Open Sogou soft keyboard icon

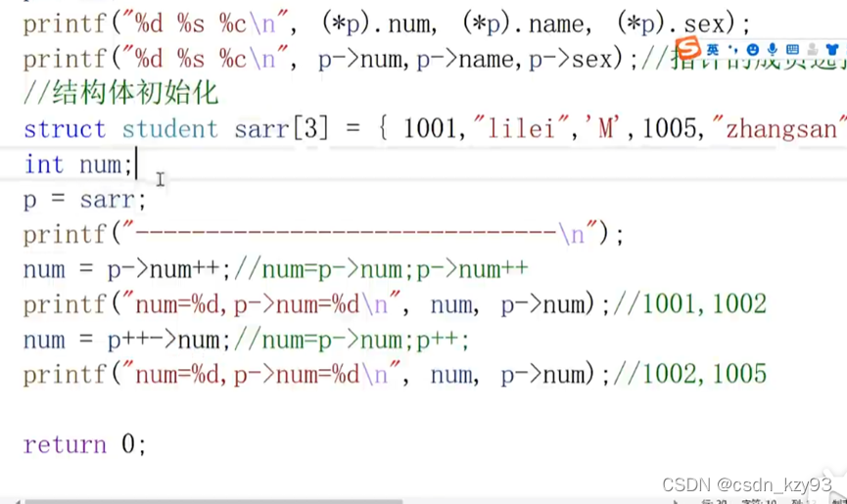pos(792,50)
